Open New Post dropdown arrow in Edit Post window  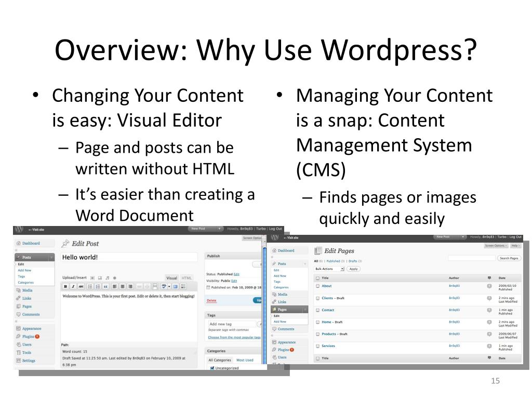tap(220, 229)
